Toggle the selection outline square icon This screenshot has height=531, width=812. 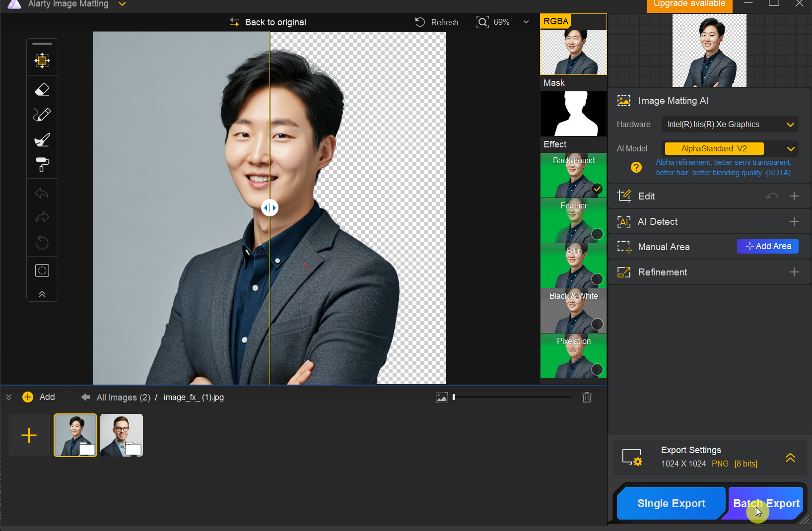pyautogui.click(x=42, y=270)
